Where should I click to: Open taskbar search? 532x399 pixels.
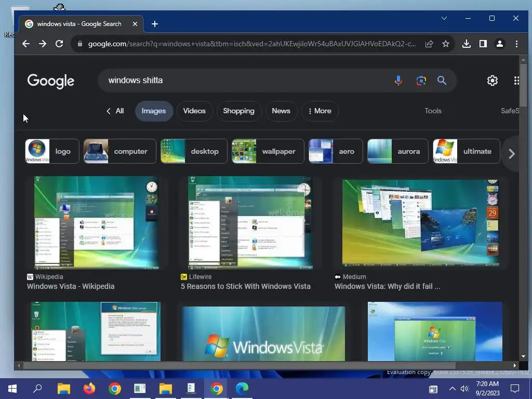(37, 389)
